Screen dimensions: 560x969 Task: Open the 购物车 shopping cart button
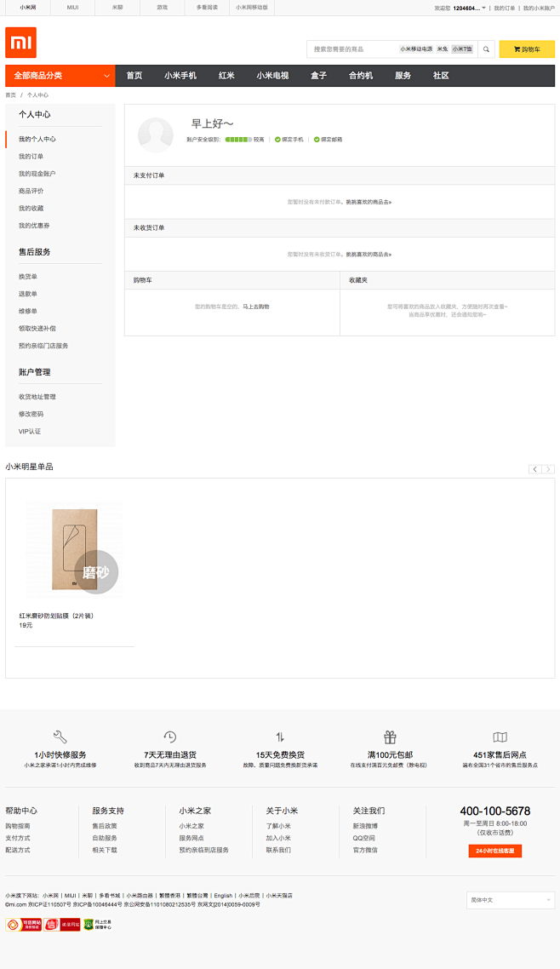[x=527, y=49]
